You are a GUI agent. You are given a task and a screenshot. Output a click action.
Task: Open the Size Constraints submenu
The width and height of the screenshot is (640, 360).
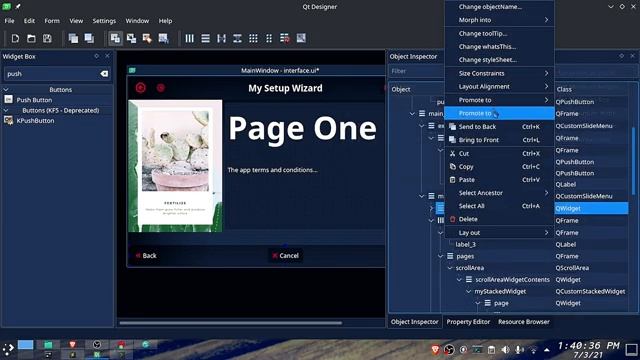click(499, 73)
